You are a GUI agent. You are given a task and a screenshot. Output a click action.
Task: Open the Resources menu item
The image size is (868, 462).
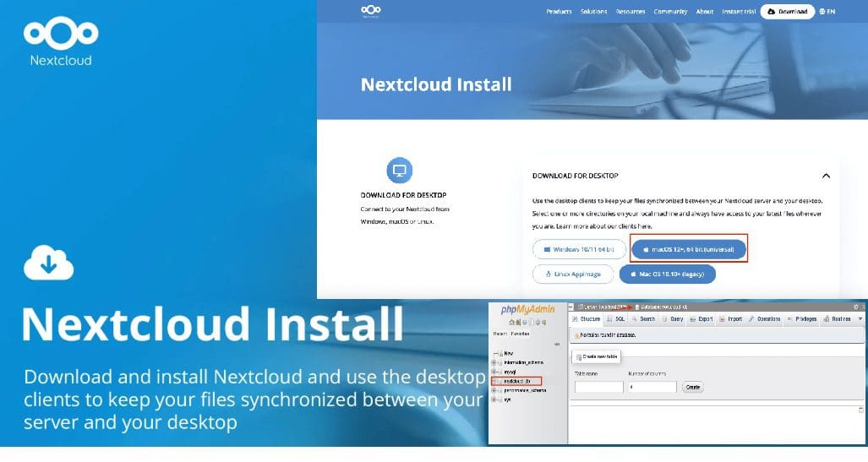631,12
